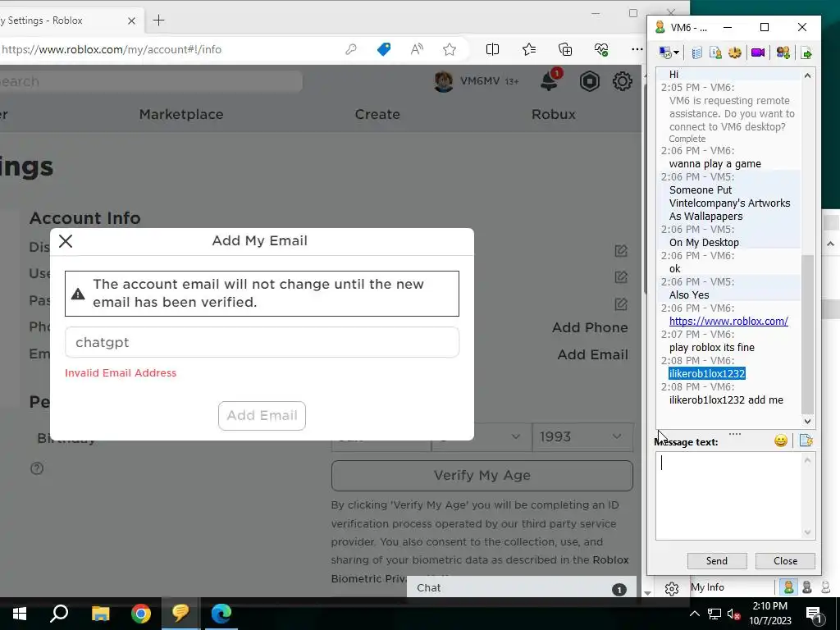This screenshot has height=630, width=840.
Task: Open the https://www.roblox.com/ link in chat
Action: [x=728, y=322]
